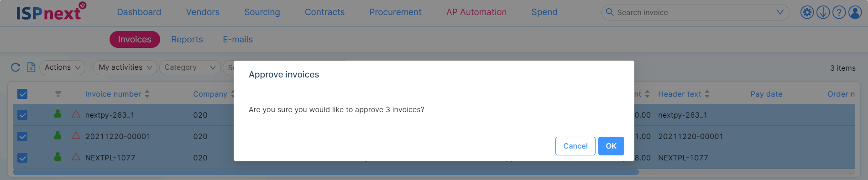Open the Actions dropdown
The height and width of the screenshot is (180, 868).
pyautogui.click(x=63, y=67)
